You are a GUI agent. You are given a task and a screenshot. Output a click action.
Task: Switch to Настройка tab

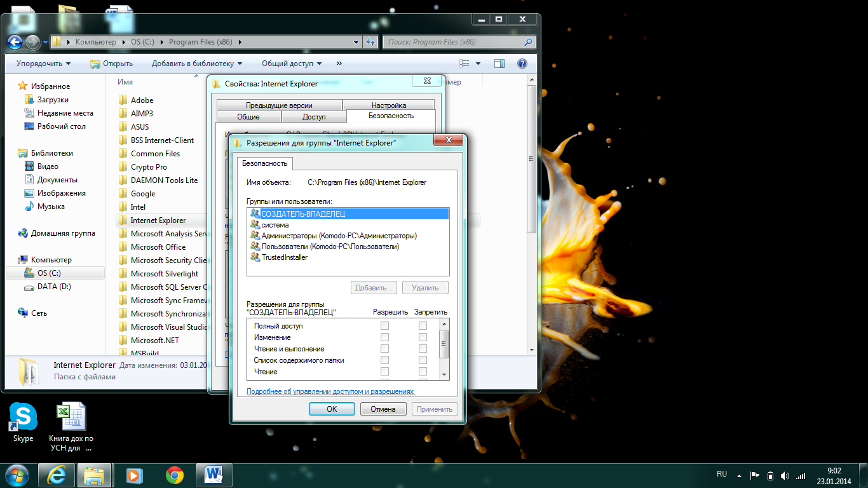(x=389, y=105)
